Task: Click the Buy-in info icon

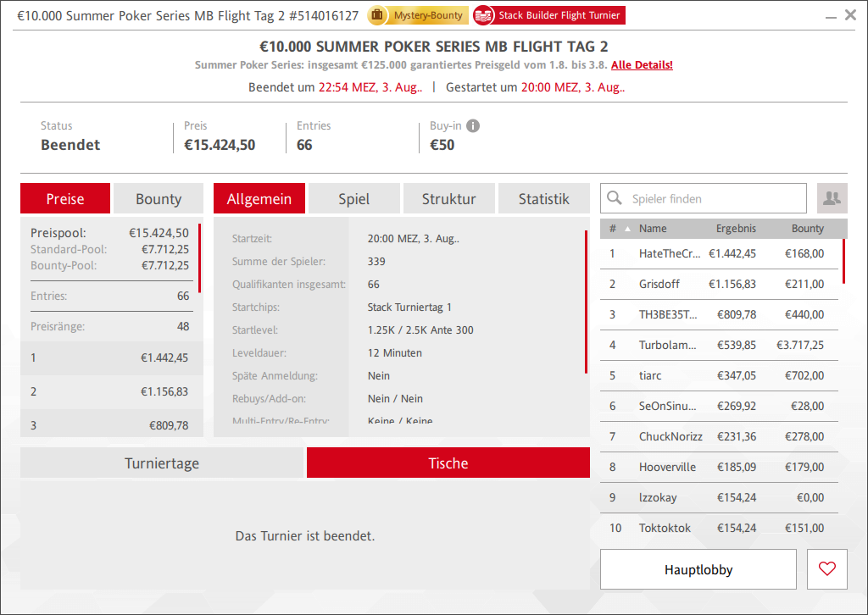Action: point(473,126)
